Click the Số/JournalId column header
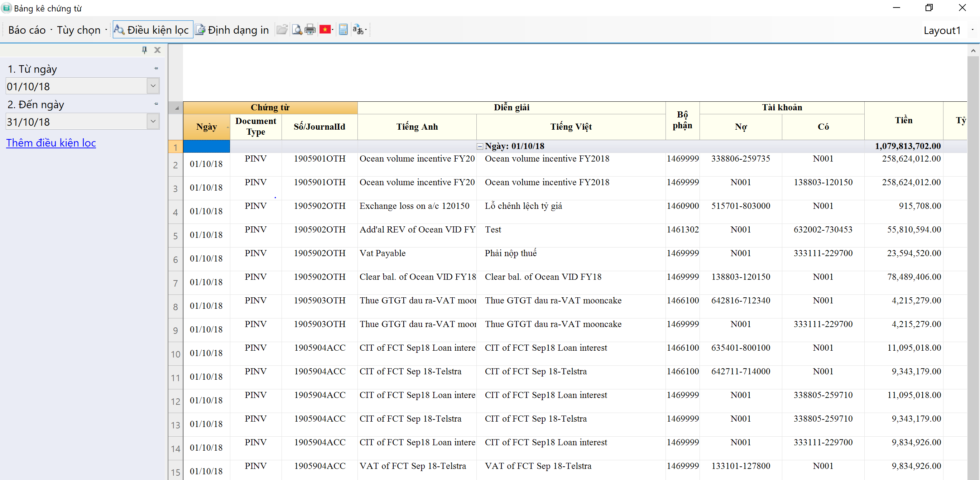Image resolution: width=980 pixels, height=480 pixels. (x=319, y=127)
